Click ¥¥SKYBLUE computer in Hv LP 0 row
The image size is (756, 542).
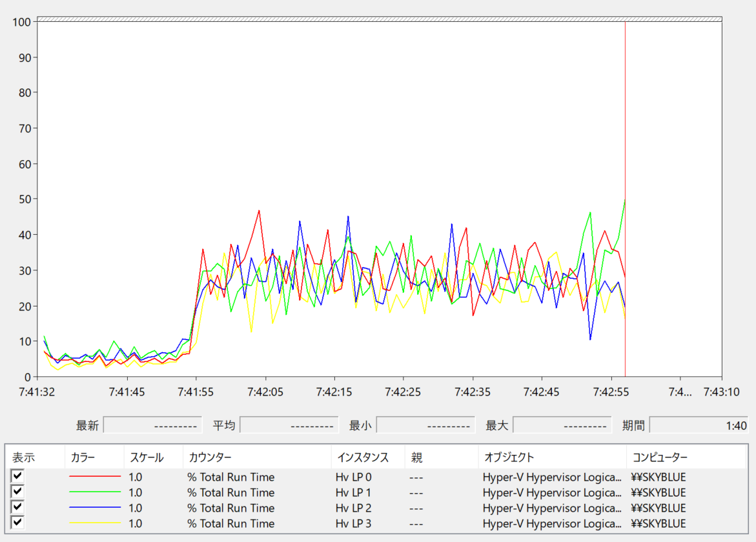658,477
